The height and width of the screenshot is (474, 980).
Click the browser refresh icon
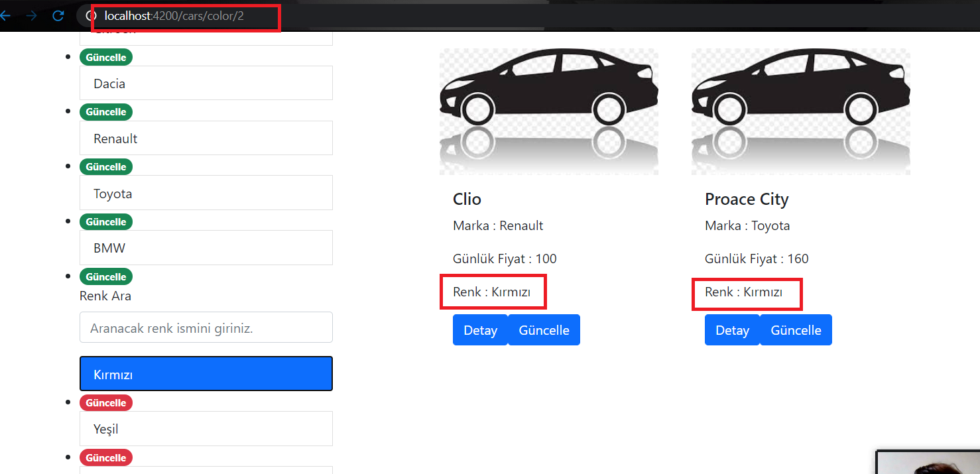(58, 16)
